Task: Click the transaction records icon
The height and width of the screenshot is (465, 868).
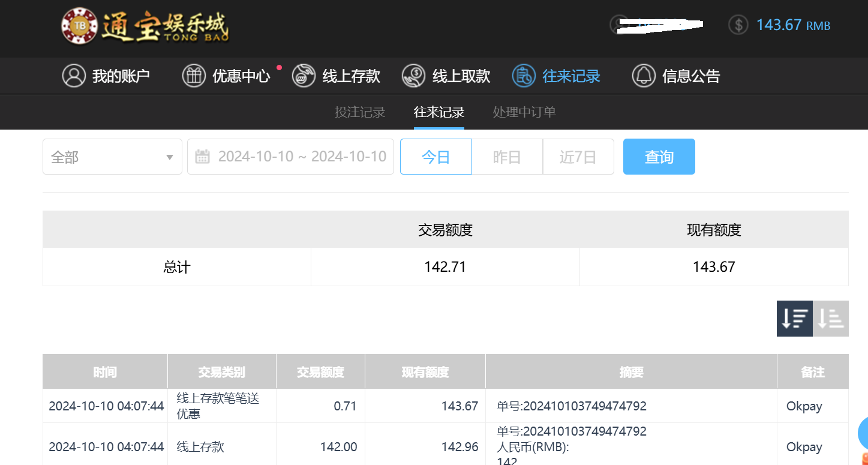Action: pyautogui.click(x=523, y=76)
